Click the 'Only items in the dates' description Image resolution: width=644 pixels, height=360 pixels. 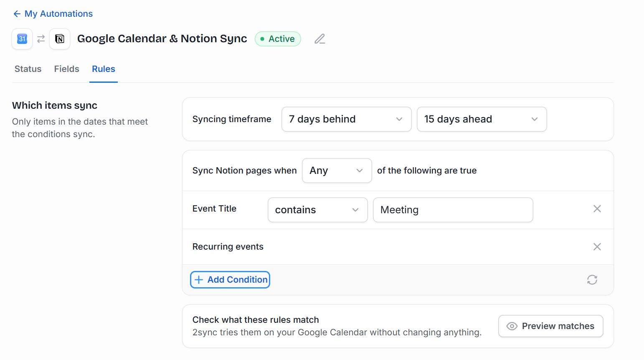[x=80, y=128]
